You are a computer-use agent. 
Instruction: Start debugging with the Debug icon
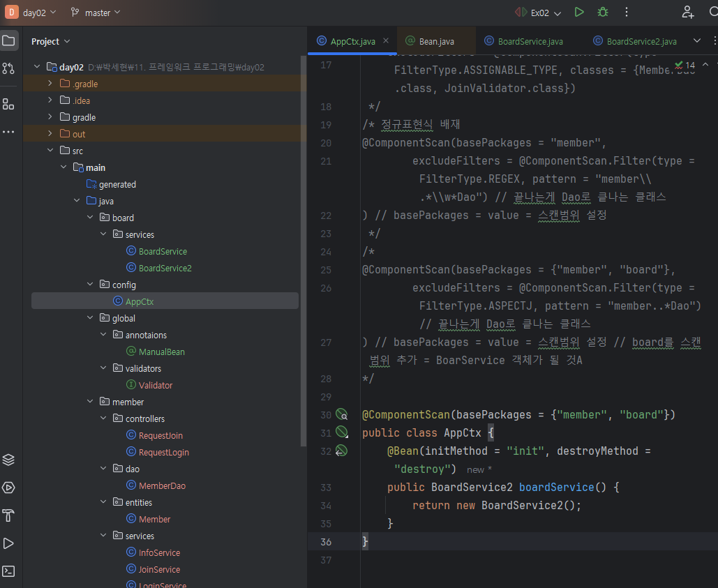point(602,12)
